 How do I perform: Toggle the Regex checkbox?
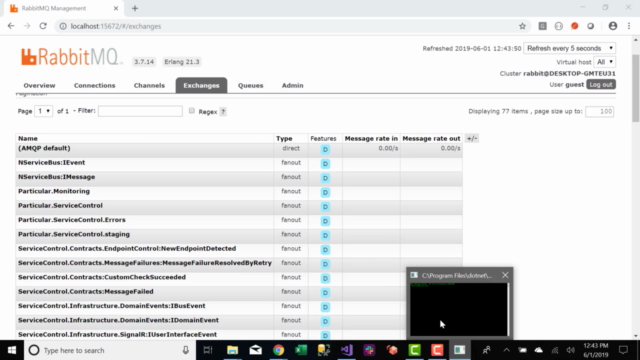coord(191,111)
